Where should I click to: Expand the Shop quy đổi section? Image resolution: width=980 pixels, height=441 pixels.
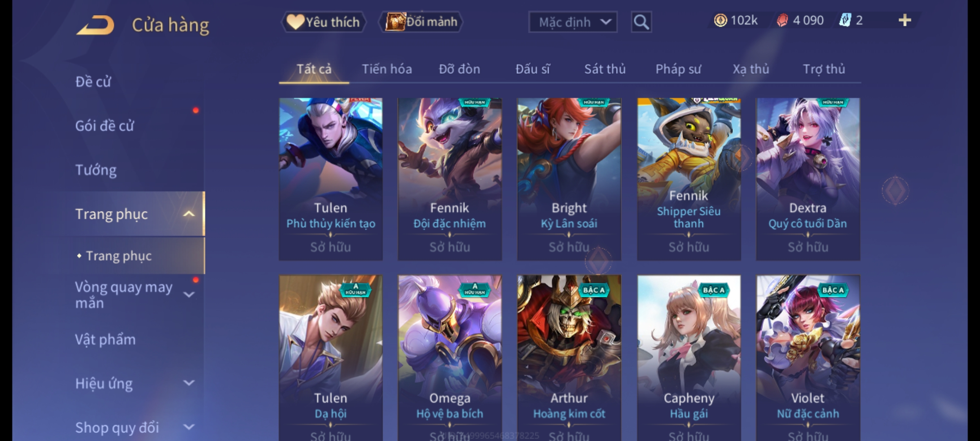189,427
